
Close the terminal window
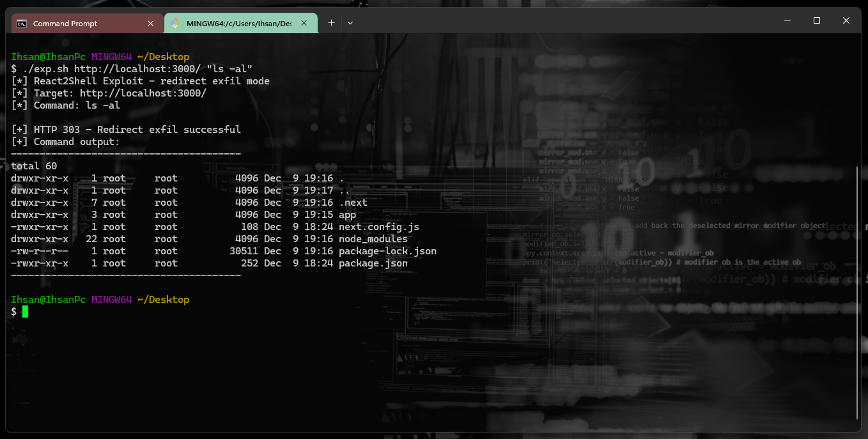(846, 21)
